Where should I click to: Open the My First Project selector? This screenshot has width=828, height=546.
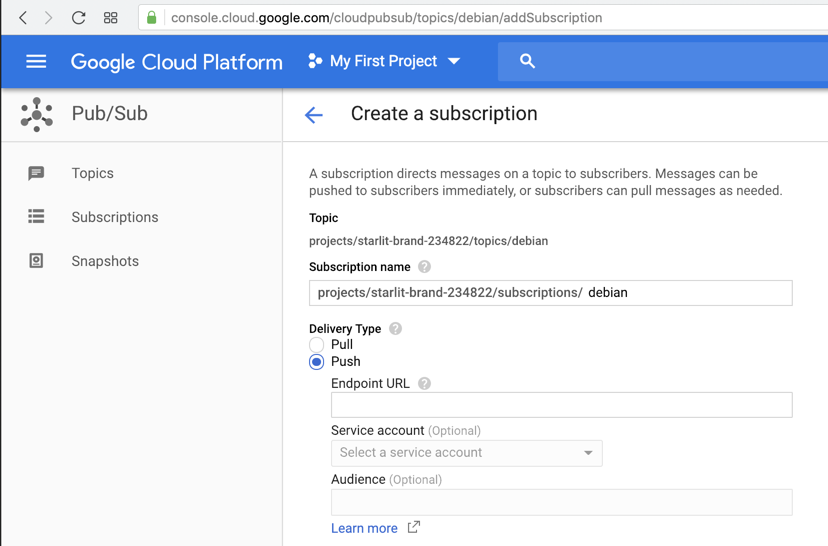coord(385,62)
